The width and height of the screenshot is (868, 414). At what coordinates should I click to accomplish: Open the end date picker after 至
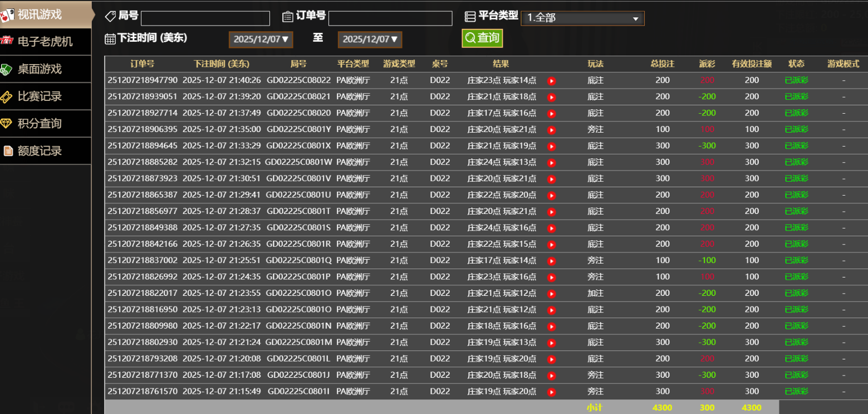tap(370, 40)
